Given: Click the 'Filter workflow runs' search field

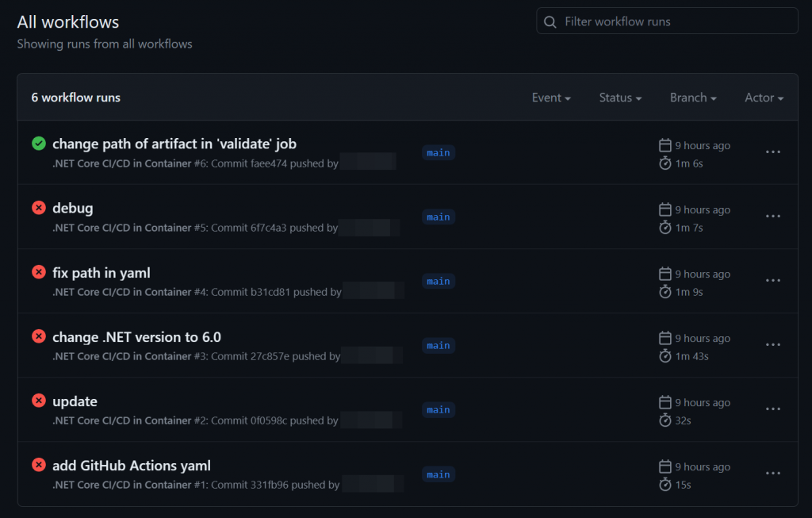Looking at the screenshot, I should tap(674, 21).
